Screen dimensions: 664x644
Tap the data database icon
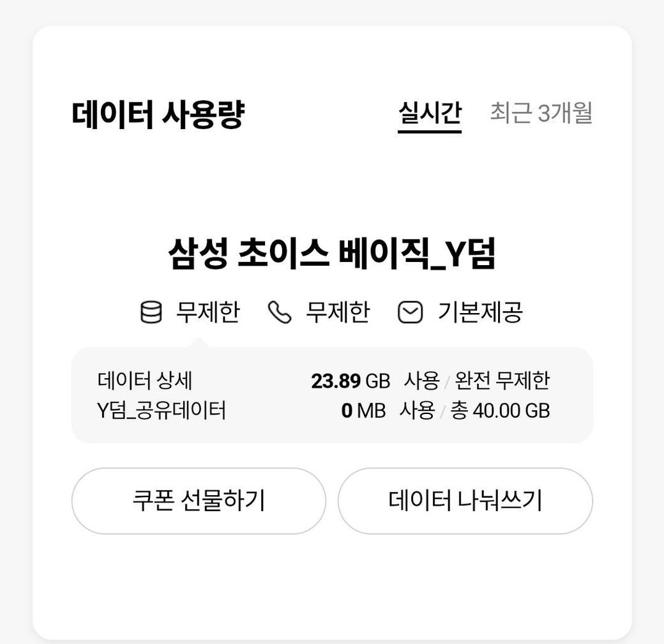click(x=151, y=312)
